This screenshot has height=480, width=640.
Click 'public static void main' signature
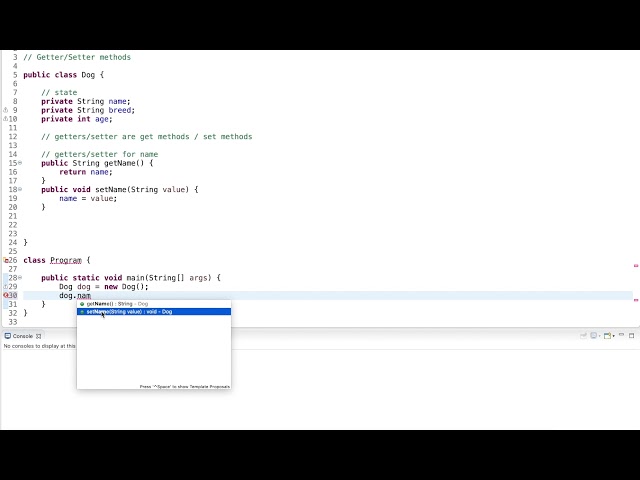(x=131, y=278)
